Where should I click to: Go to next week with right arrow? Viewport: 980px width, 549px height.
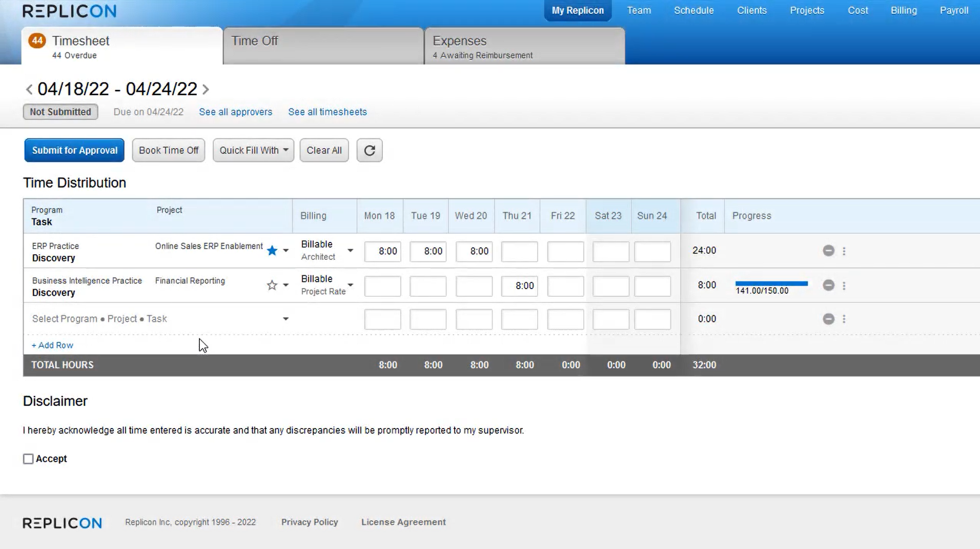pos(206,90)
